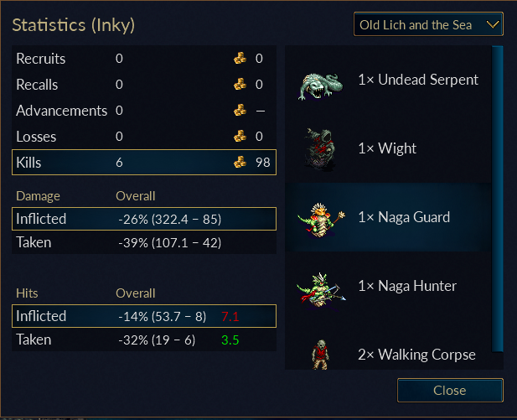Select the Recalls statistics row
The image size is (517, 420).
pyautogui.click(x=144, y=85)
